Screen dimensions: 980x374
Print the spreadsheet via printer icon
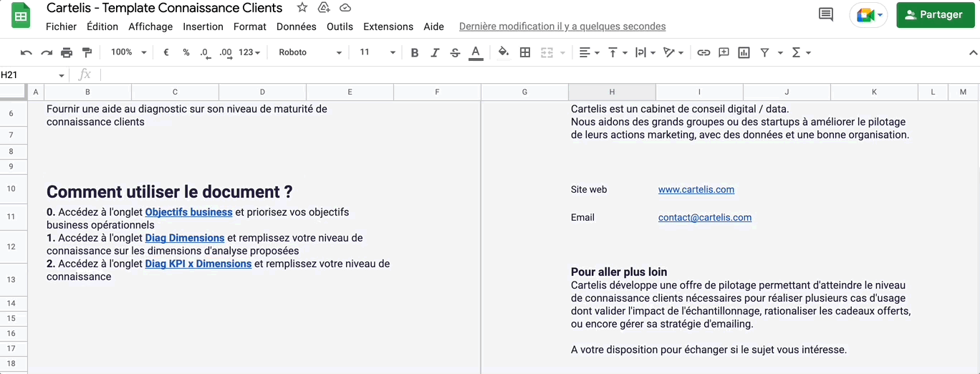(x=67, y=52)
